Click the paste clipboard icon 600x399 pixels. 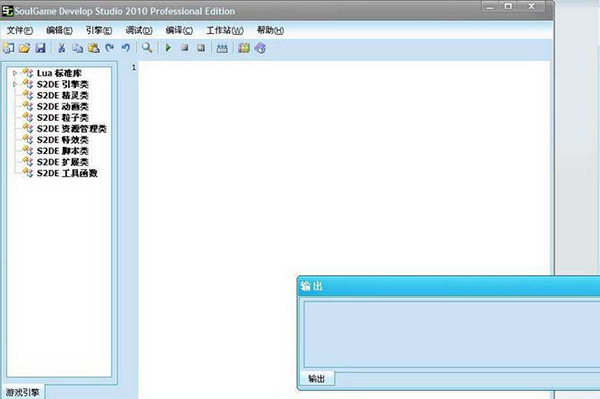(94, 48)
